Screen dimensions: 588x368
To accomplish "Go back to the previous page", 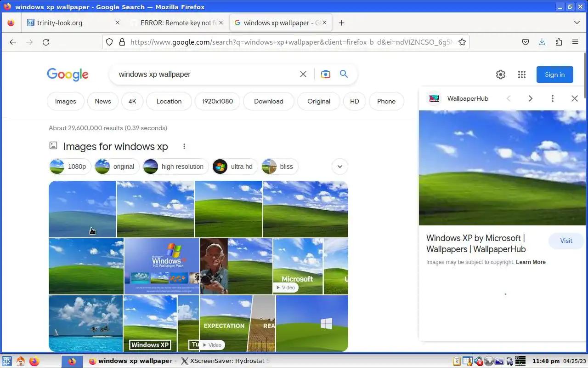I will click(x=13, y=42).
